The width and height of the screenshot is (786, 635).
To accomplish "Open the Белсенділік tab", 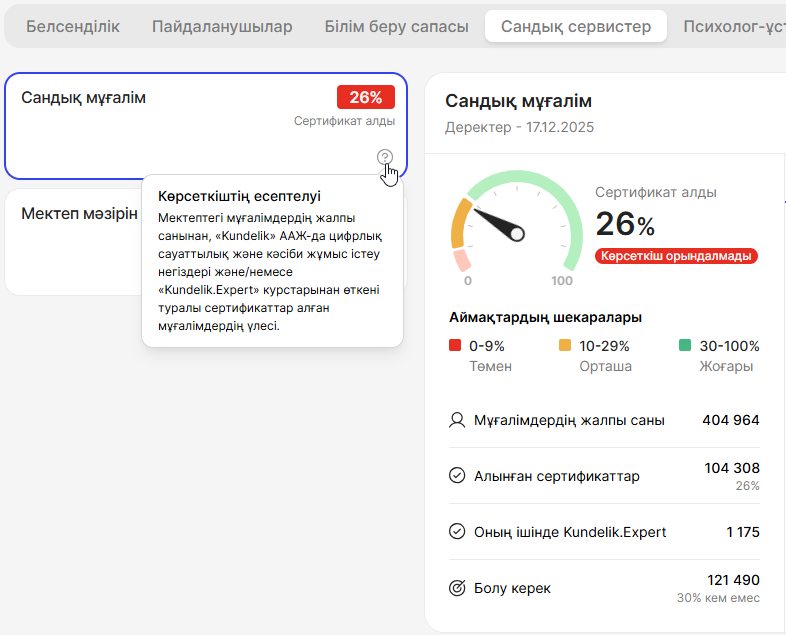I will (x=72, y=26).
